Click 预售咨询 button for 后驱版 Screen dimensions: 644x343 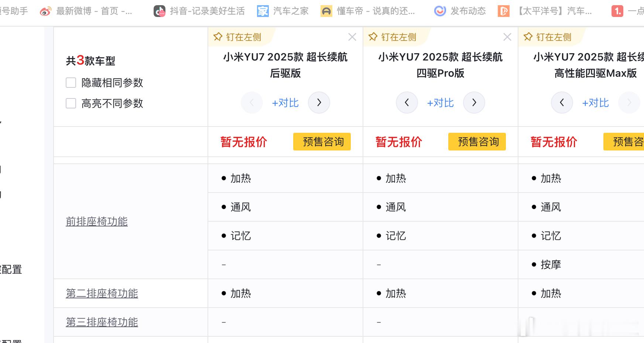[322, 142]
